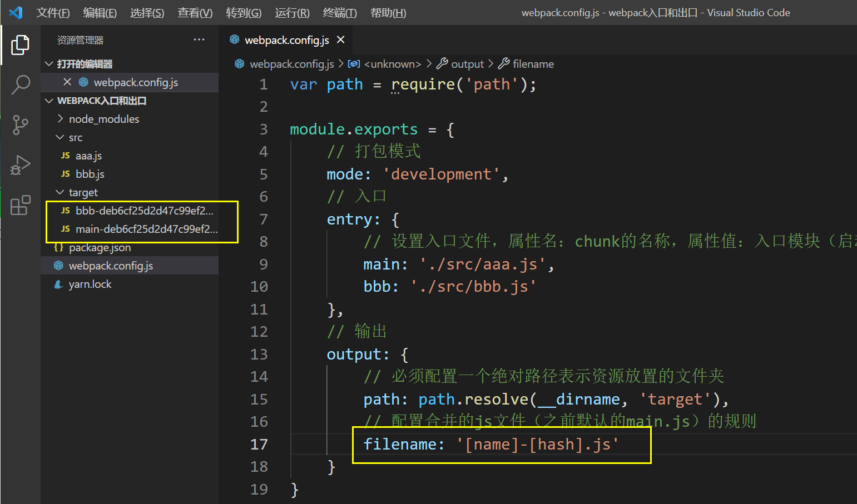Click the <unknown> breadcrumb item
857x504 pixels.
(x=393, y=64)
